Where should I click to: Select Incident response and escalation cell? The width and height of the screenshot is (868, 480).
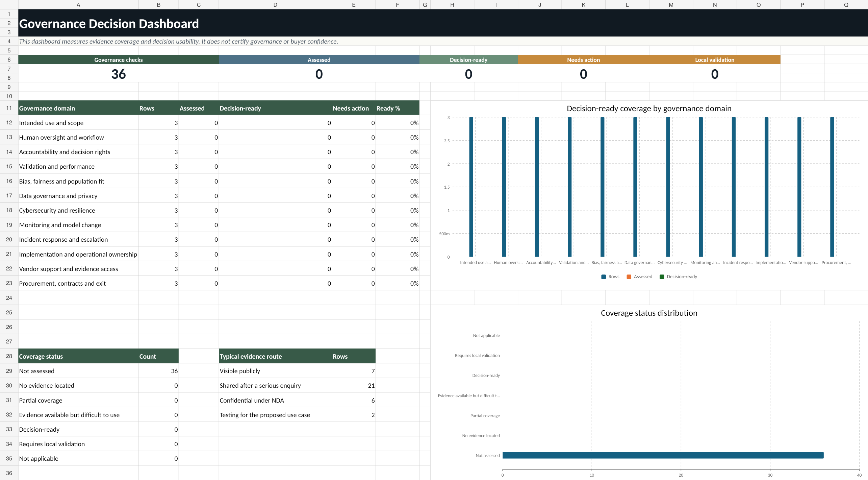(x=78, y=239)
